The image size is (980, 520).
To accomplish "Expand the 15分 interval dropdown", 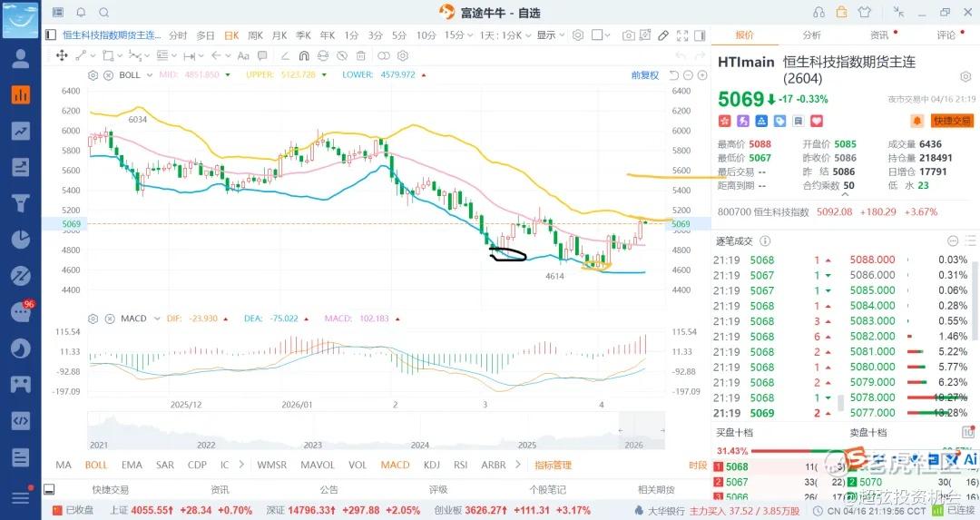I will tap(456, 35).
